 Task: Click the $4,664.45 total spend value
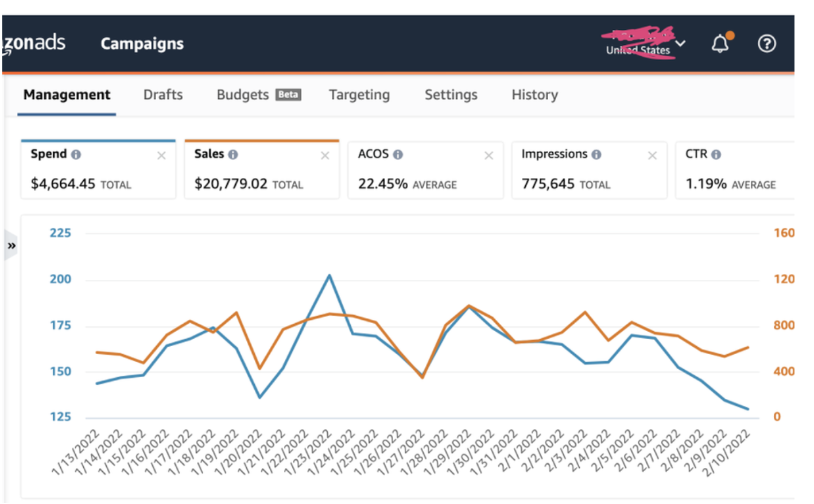coord(63,184)
